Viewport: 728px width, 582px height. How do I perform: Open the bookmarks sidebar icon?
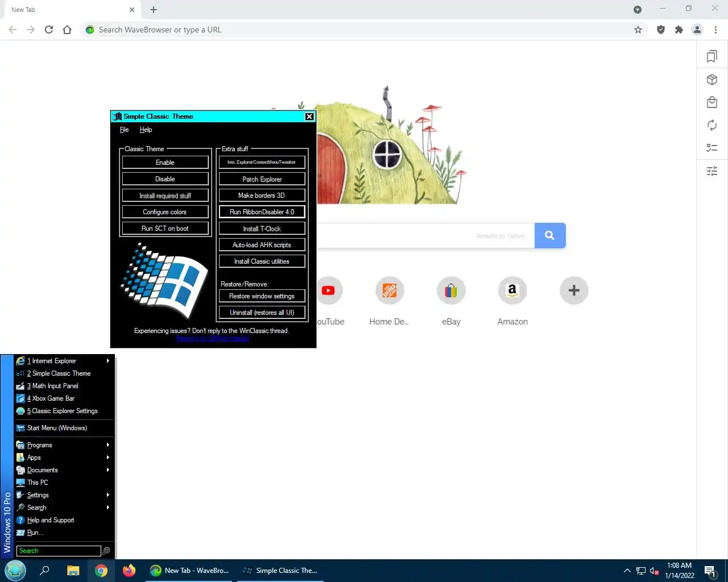tap(712, 56)
